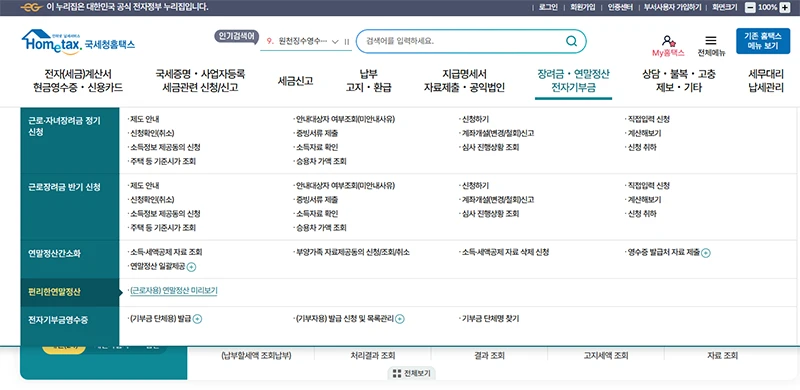Click 자료 조회 at bottom

pyautogui.click(x=722, y=356)
